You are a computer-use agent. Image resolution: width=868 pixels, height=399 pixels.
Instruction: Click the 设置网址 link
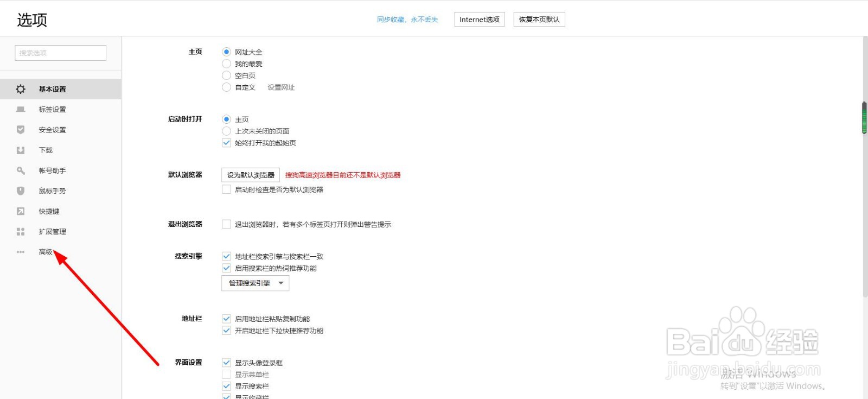(281, 87)
